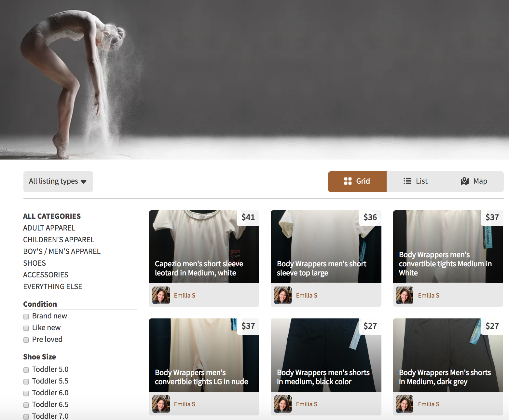Open the All listing types dropdown

pos(58,181)
